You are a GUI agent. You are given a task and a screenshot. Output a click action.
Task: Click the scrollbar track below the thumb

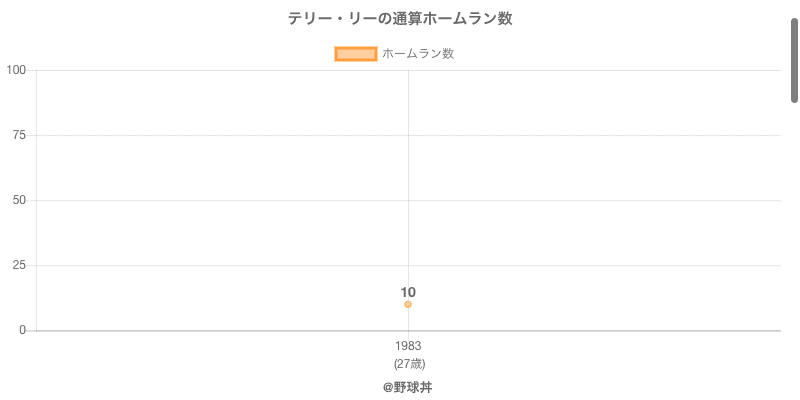[794, 250]
